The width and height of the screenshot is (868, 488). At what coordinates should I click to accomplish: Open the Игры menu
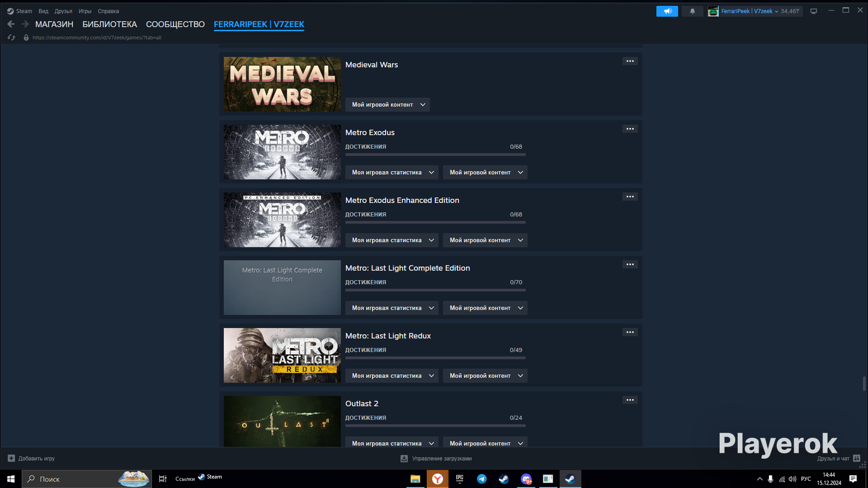pos(85,11)
